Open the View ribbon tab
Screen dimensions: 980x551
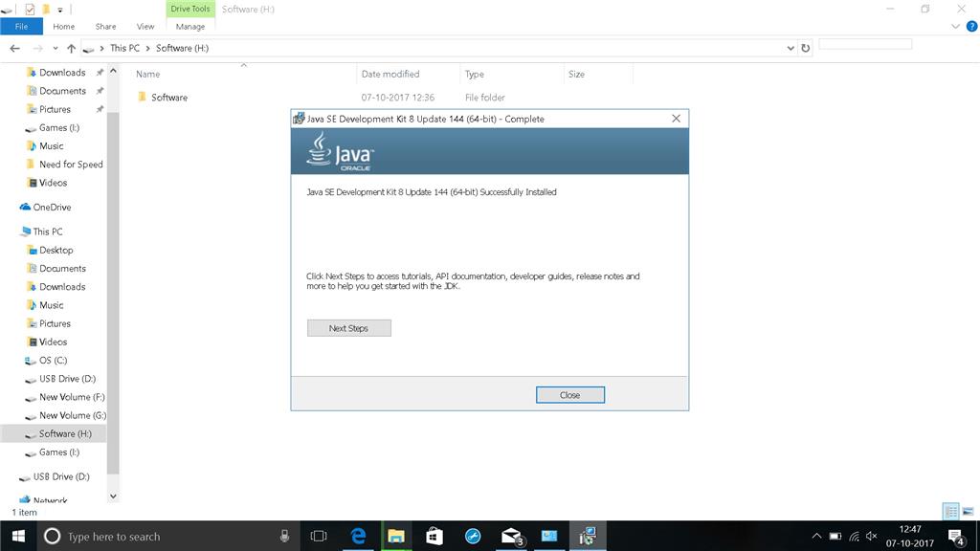click(x=145, y=26)
